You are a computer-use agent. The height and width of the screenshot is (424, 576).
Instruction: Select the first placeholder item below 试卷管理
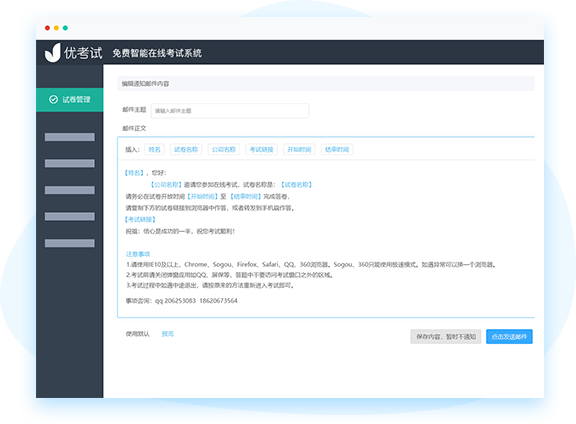pos(70,137)
